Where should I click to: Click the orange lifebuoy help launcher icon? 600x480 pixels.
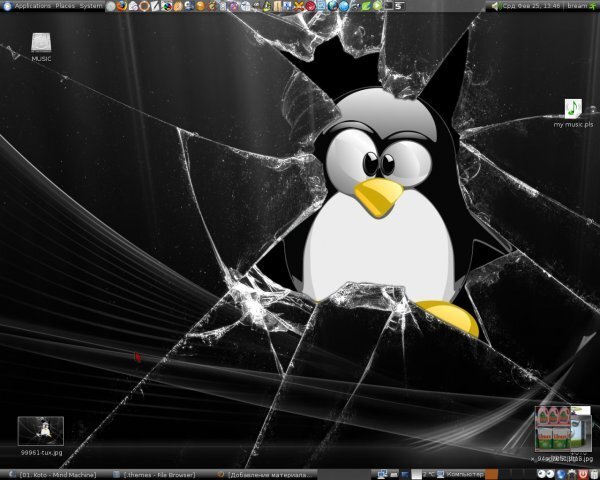(144, 6)
